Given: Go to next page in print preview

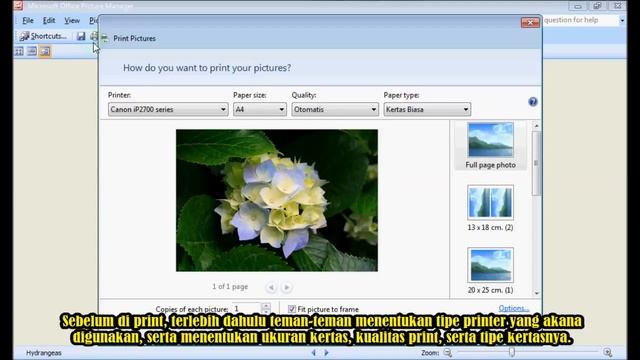Looking at the screenshot, I should (x=287, y=287).
